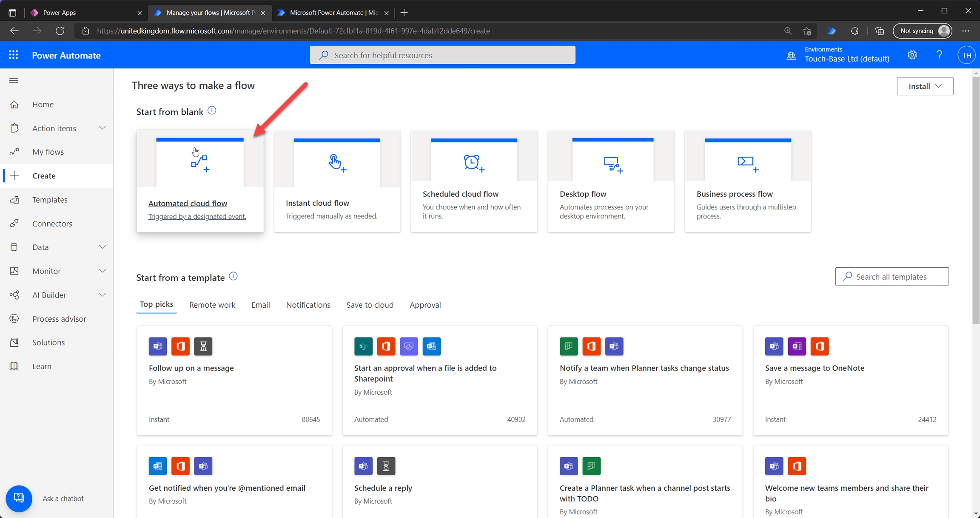Click the Instant cloud flow tap icon
The width and height of the screenshot is (980, 518).
click(337, 163)
